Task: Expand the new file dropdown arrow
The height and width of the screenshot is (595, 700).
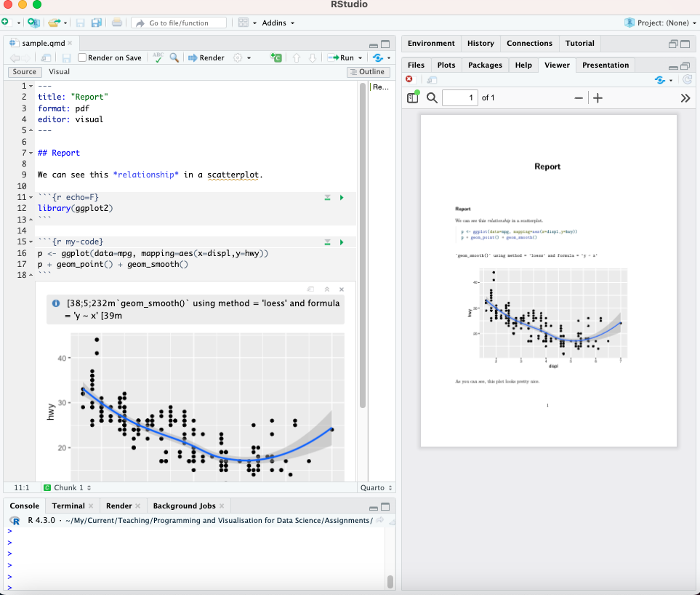Action: pyautogui.click(x=19, y=23)
